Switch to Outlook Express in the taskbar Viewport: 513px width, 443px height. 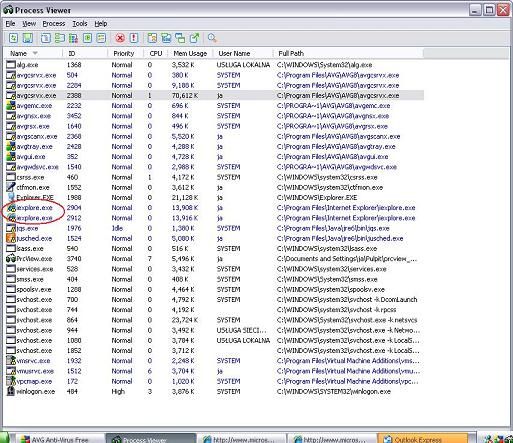(423, 439)
